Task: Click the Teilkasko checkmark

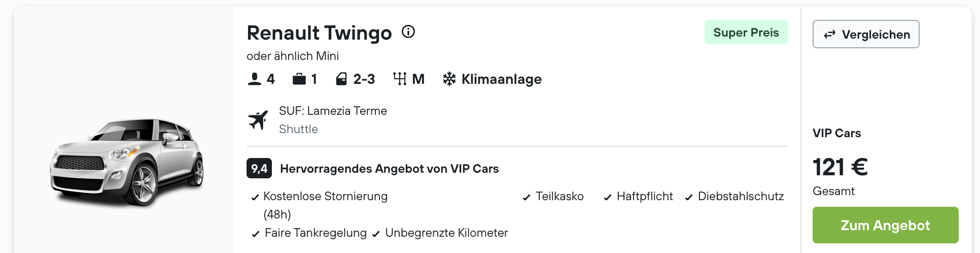Action: pos(527,197)
